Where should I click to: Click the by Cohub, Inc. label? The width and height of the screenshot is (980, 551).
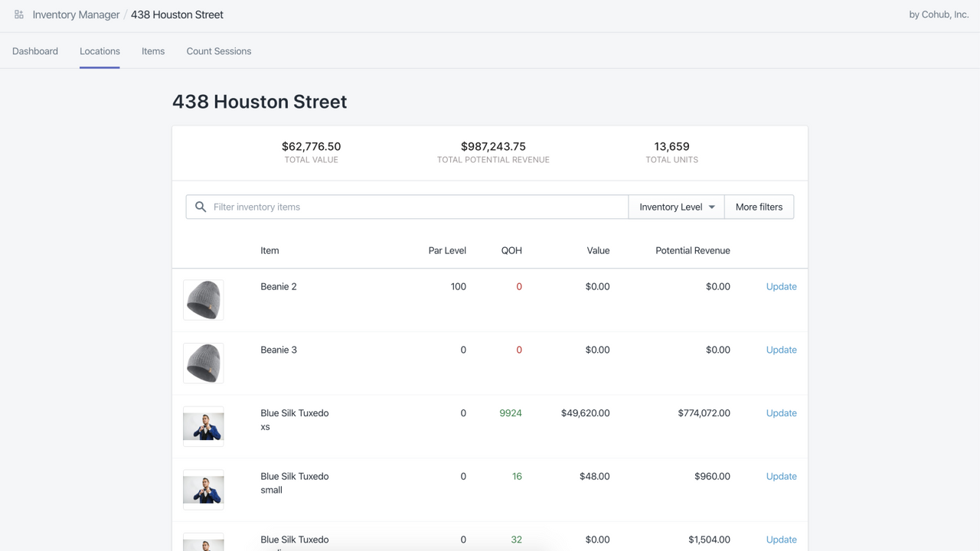pos(939,15)
